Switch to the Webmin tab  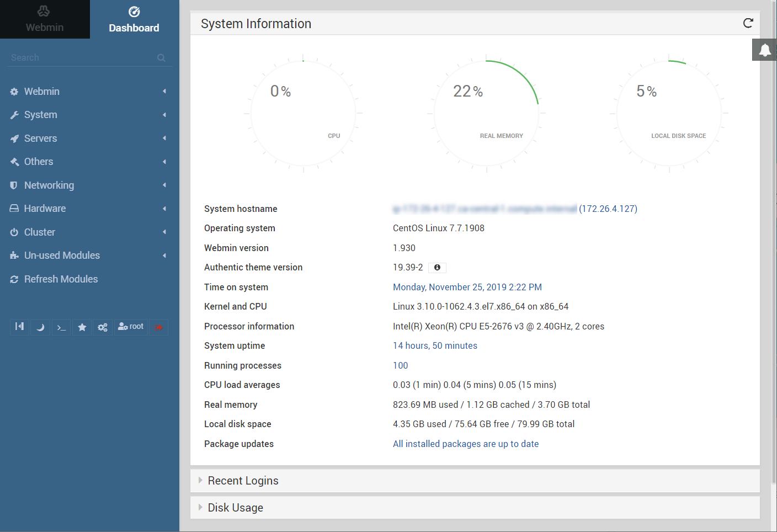45,19
